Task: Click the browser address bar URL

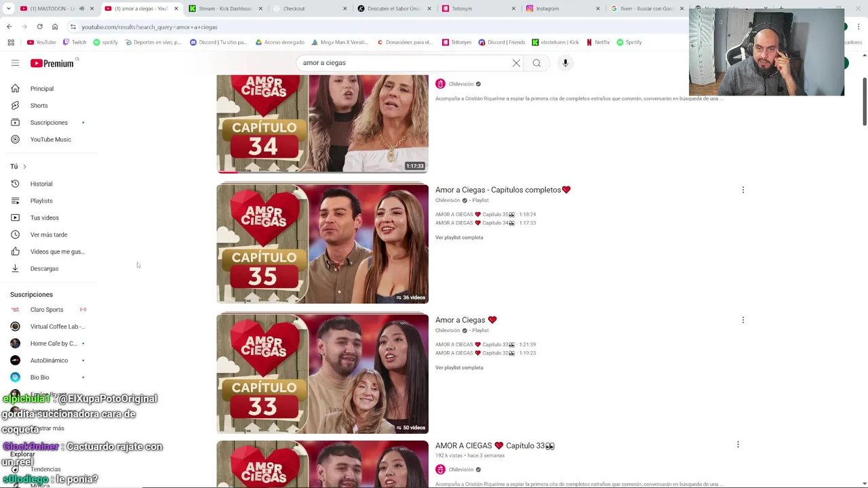Action: 149,27
